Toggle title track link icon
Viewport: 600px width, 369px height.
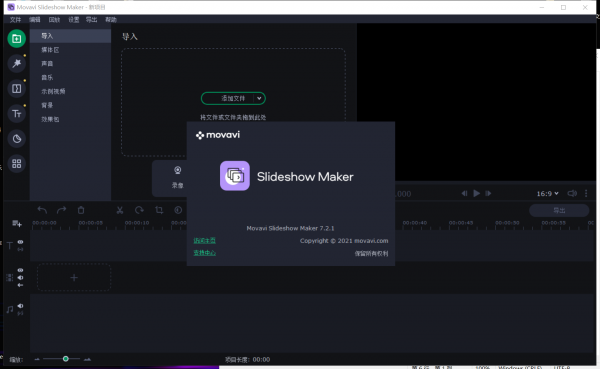click(20, 249)
